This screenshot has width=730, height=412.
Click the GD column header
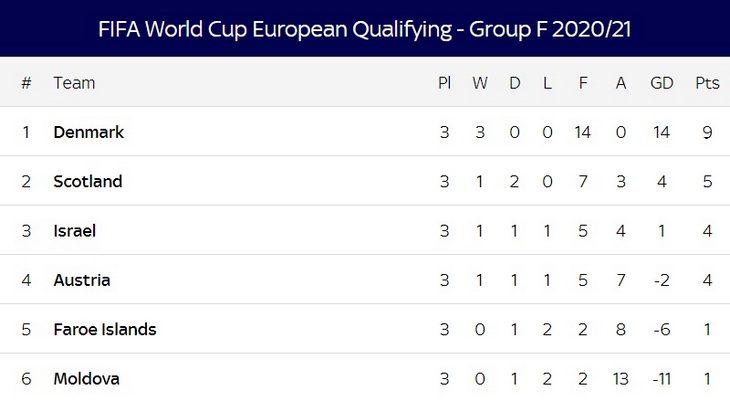pyautogui.click(x=662, y=83)
